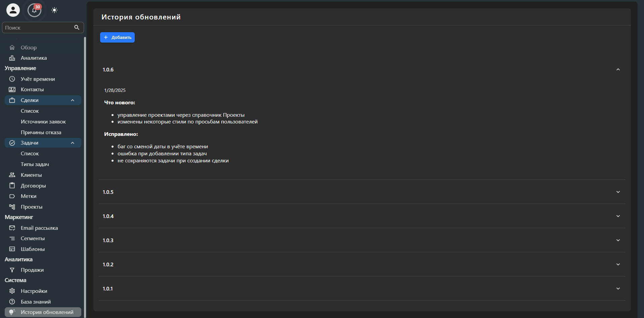Open Настройки gear icon
The width and height of the screenshot is (644, 318).
12,291
